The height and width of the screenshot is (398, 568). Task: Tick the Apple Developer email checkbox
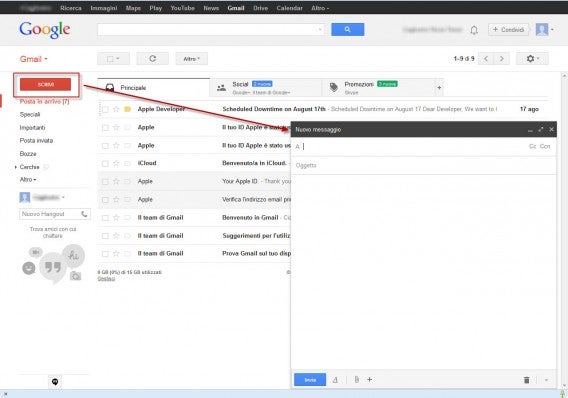pos(105,109)
